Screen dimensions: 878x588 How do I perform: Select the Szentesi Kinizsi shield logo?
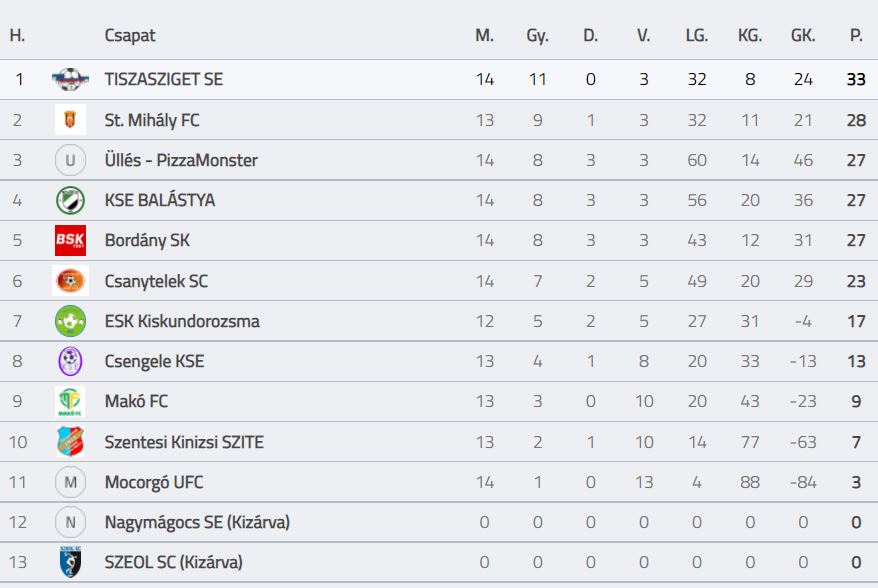tap(70, 442)
